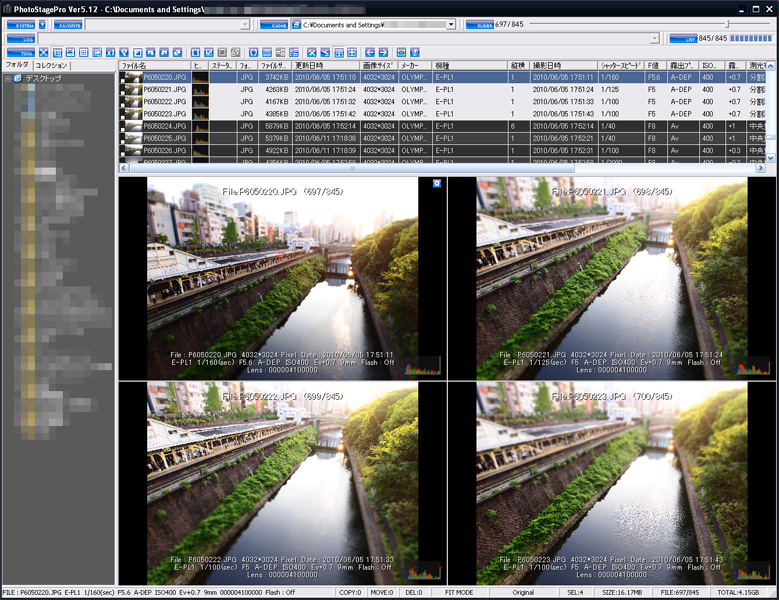Click the TOTAL:4.15GB status bar entry

(738, 593)
